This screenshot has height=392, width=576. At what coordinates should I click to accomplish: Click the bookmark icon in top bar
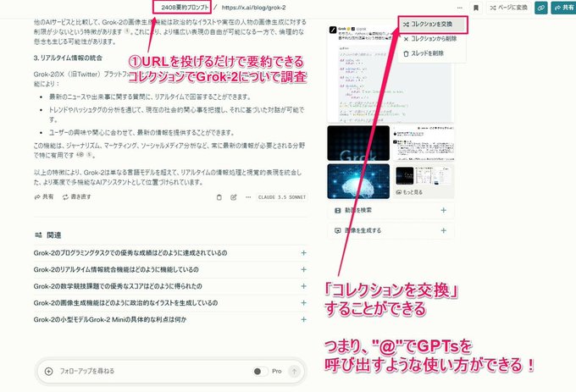coord(476,8)
